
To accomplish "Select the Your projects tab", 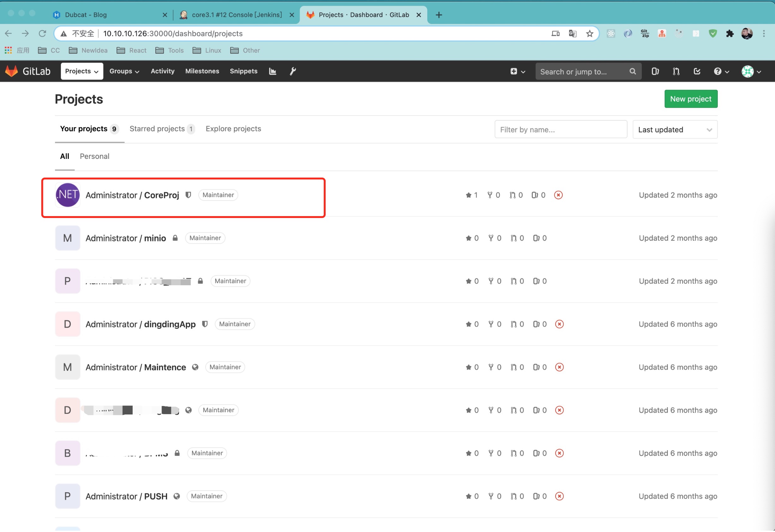I will pyautogui.click(x=89, y=129).
